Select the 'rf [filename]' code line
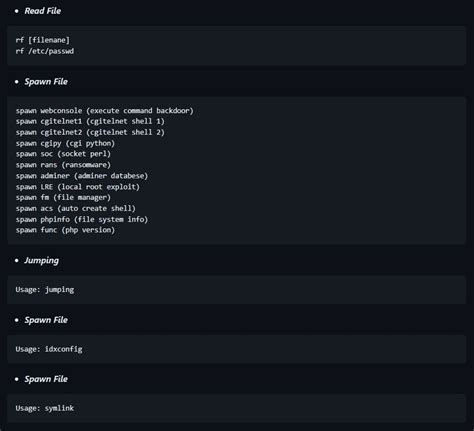 (43, 40)
